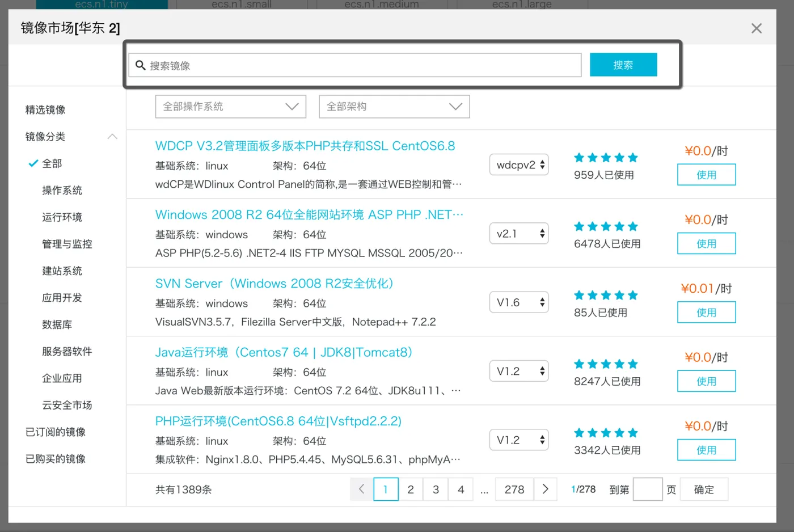Open the SVN Server image link
This screenshot has height=532, width=794.
coord(274,283)
